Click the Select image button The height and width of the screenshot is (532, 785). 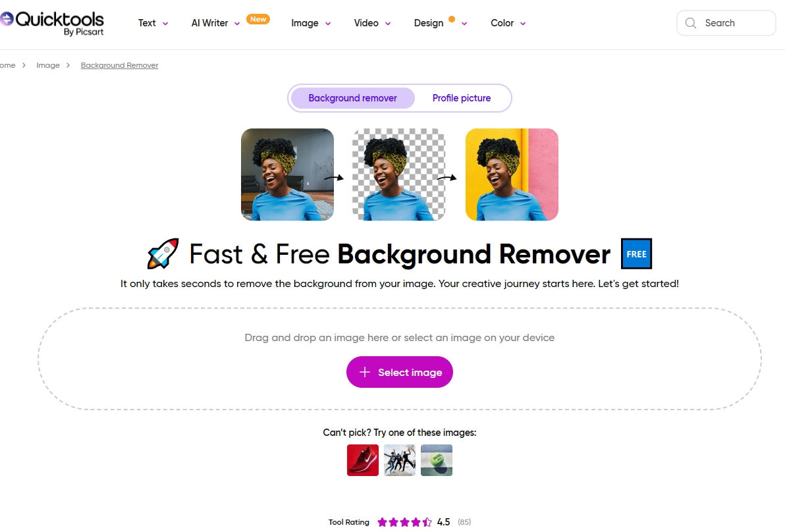pyautogui.click(x=400, y=372)
